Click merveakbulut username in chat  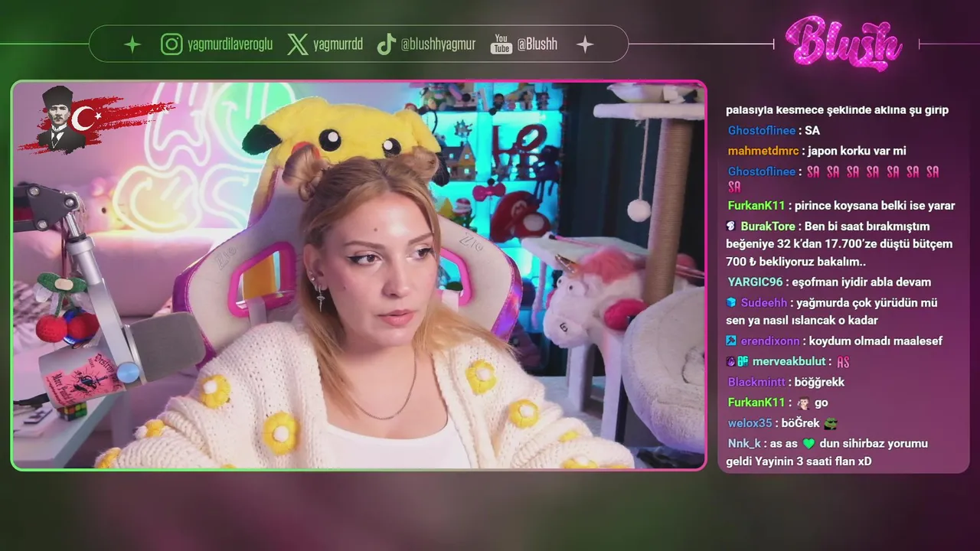789,362
